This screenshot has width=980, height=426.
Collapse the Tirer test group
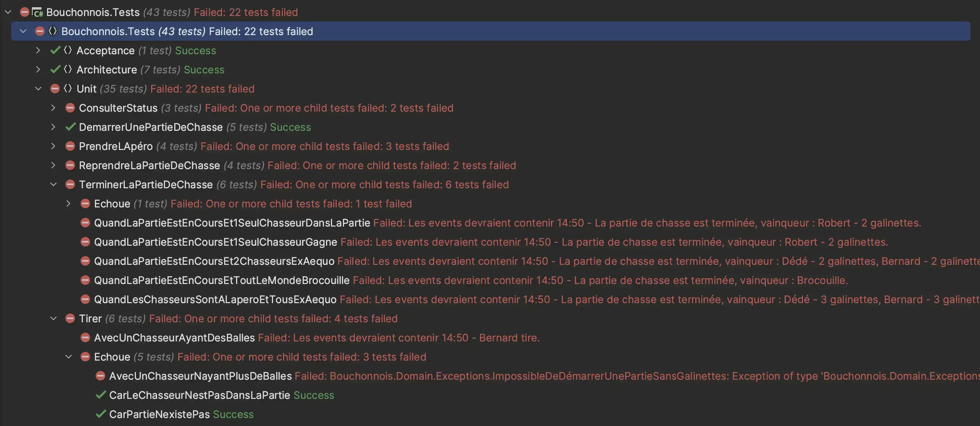tap(53, 318)
